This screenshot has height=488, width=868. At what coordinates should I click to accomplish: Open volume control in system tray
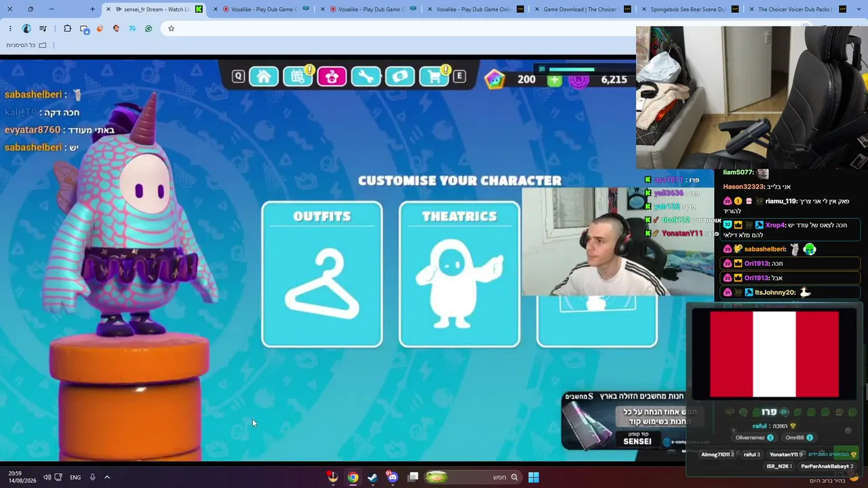click(47, 477)
